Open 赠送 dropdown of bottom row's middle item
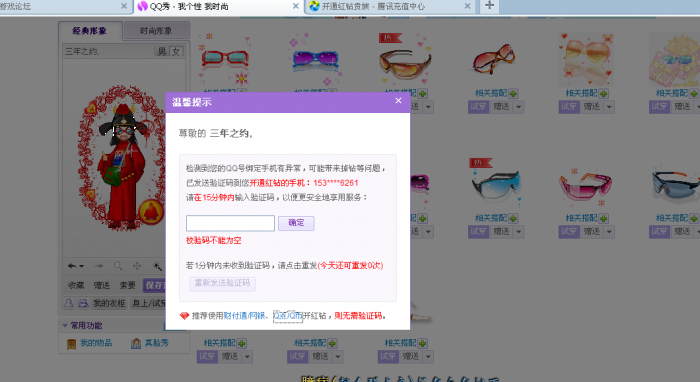The height and width of the screenshot is (382, 700). (x=338, y=357)
